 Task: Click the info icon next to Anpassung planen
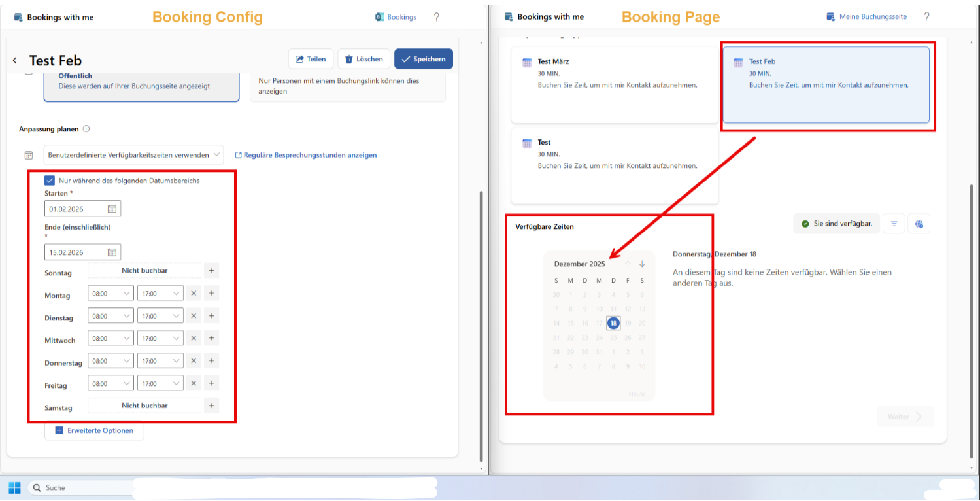[86, 129]
